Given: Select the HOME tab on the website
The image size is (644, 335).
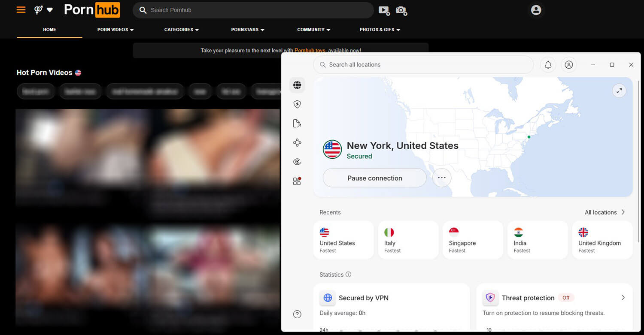Looking at the screenshot, I should pyautogui.click(x=49, y=30).
